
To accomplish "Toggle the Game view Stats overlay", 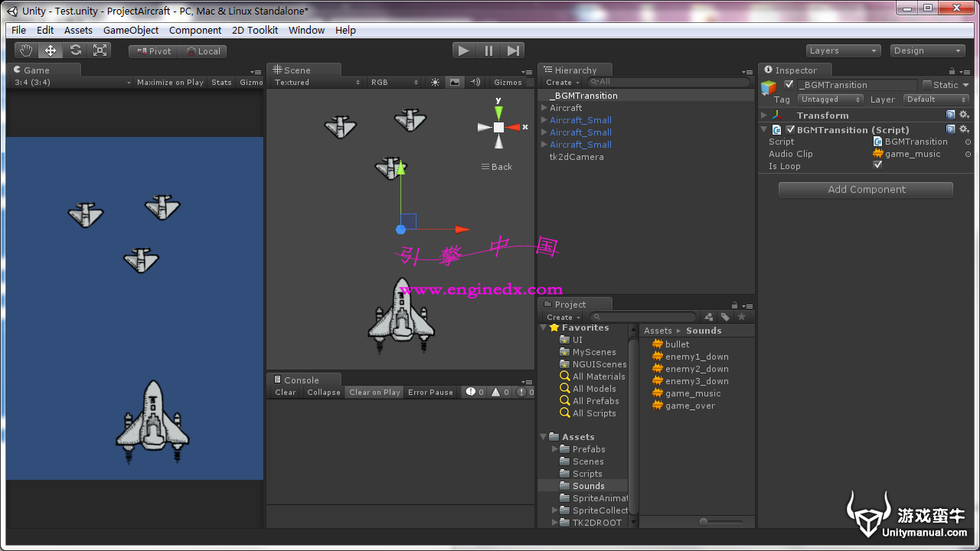I will (x=221, y=83).
